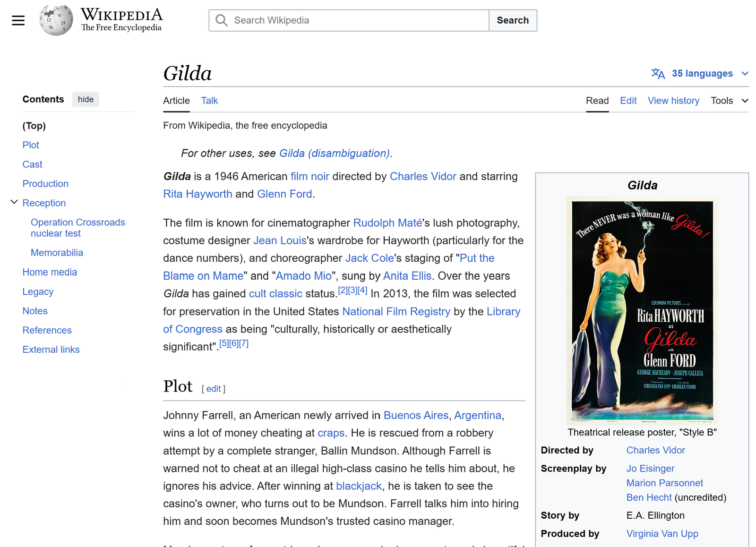The image size is (756, 547).
Task: Click Charles Vidor in infobox
Action: pos(655,450)
